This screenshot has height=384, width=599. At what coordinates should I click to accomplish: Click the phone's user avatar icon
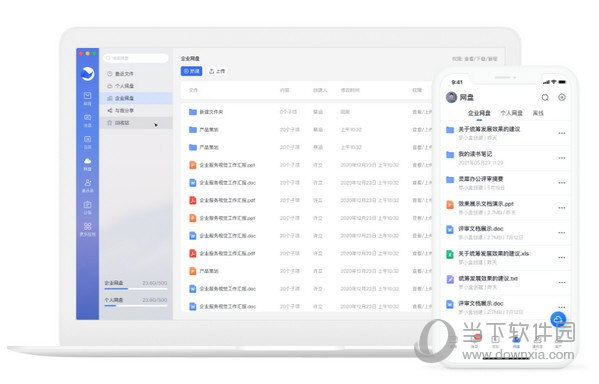point(452,97)
